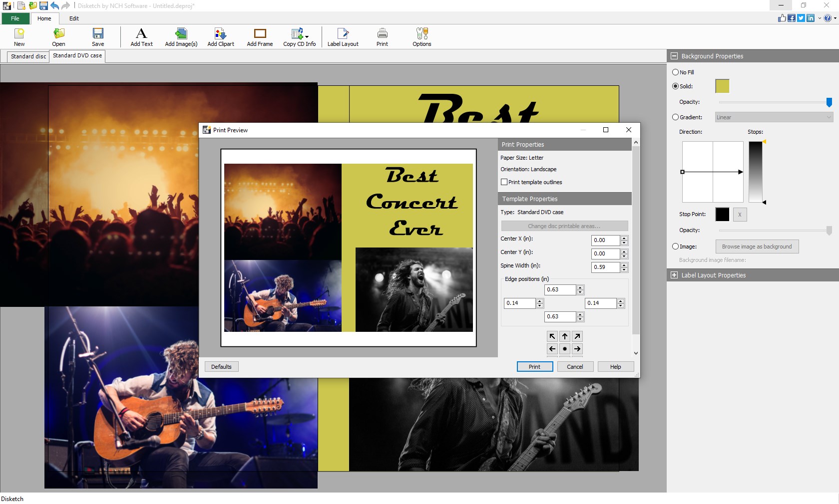Switch to the Standard disc tab

(27, 56)
